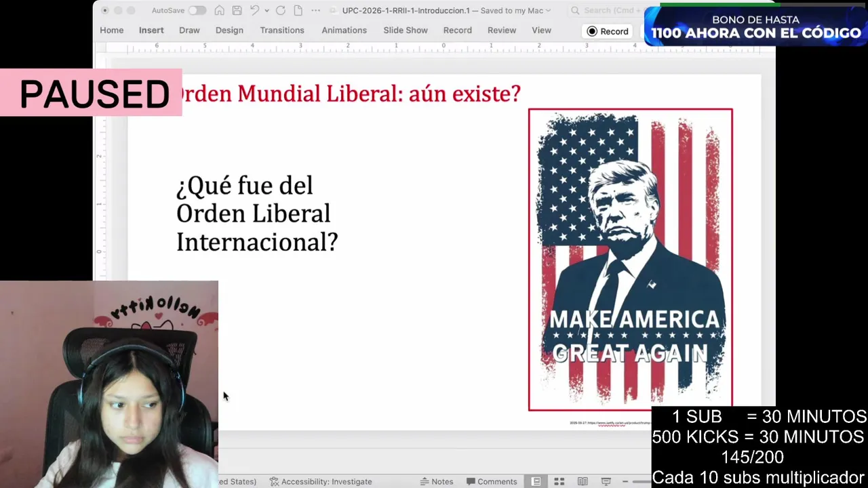Click the Home icon in title bar
868x488 pixels.
pos(219,10)
